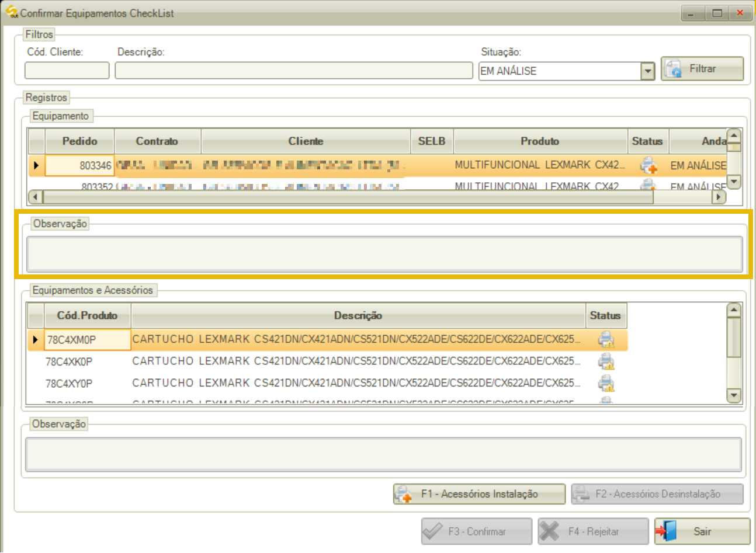Sort equipment table by Pedido column
The width and height of the screenshot is (756, 553).
[79, 141]
